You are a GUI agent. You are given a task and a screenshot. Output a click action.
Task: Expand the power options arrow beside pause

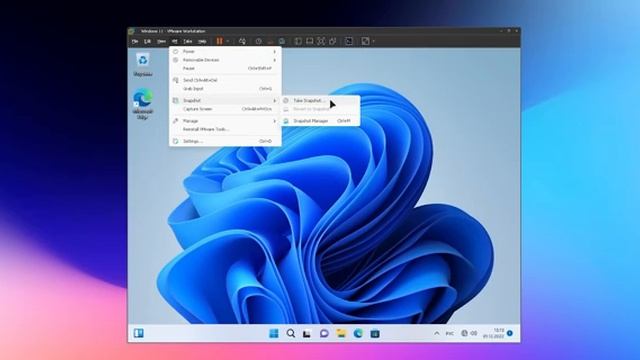click(228, 41)
